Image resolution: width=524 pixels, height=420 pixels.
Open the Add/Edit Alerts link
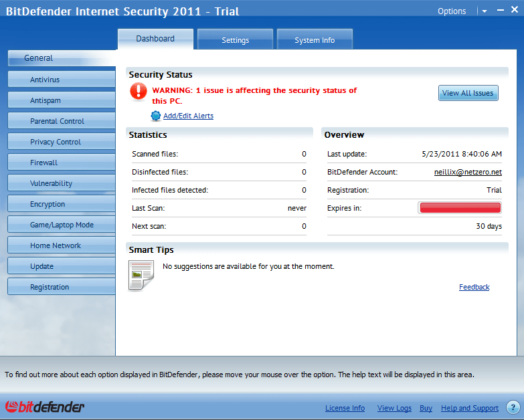188,116
